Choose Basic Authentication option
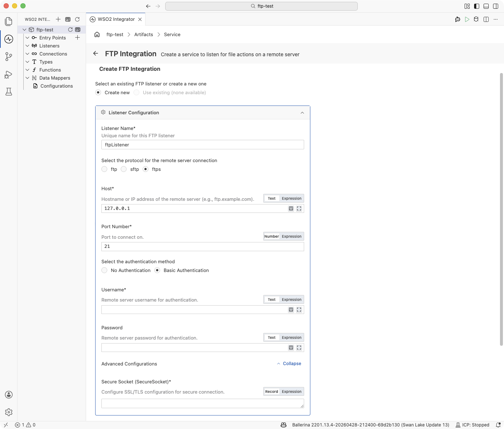This screenshot has height=429, width=504. pos(157,270)
